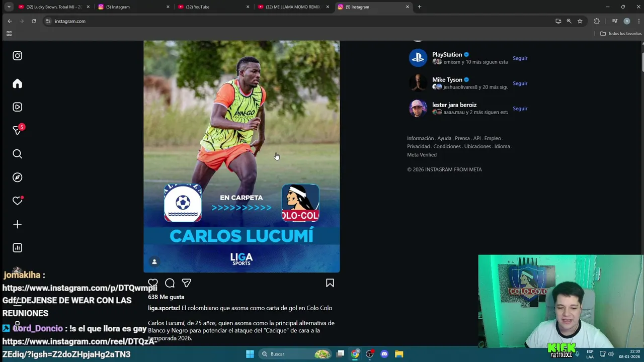Go to Instagram Home feed icon
644x362 pixels.
[x=17, y=83]
